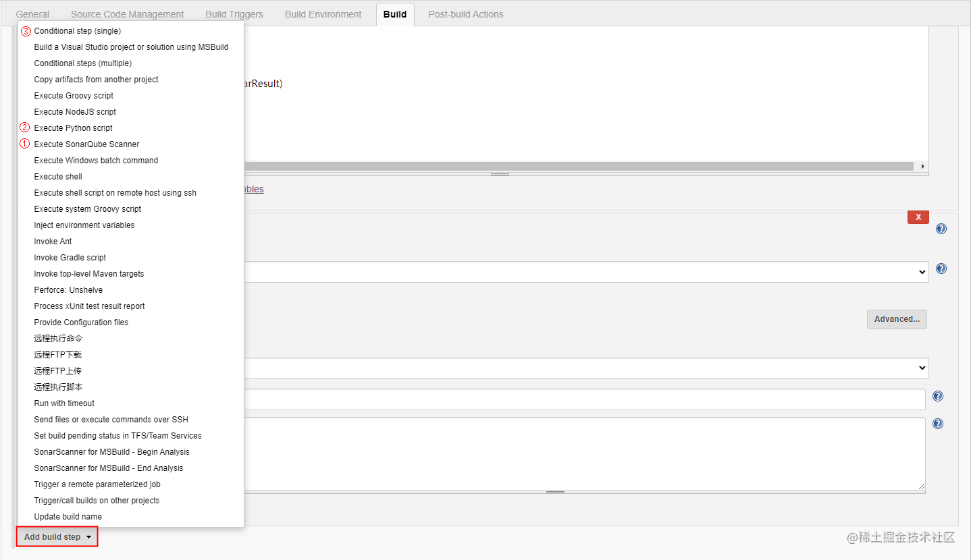Viewport: 971px width, 560px height.
Task: Delete the build step with the red X
Action: click(918, 217)
